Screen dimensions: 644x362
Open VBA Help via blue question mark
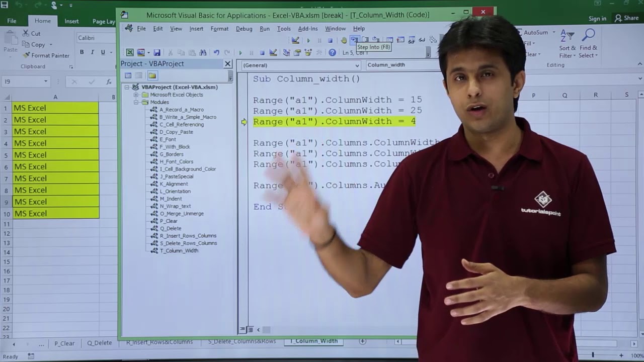[332, 52]
